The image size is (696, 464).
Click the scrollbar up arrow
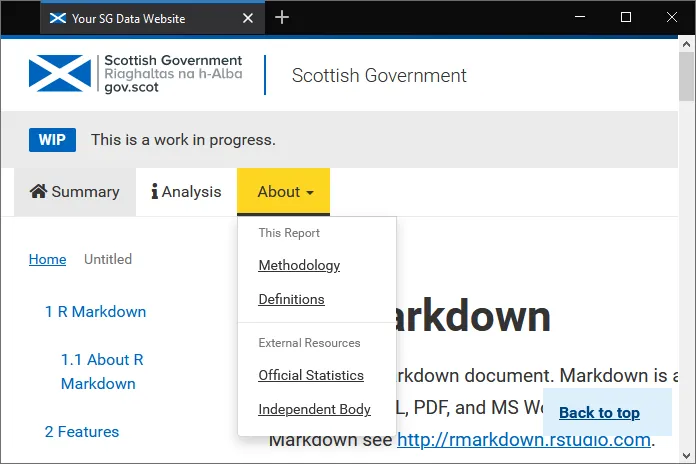pyautogui.click(x=686, y=44)
